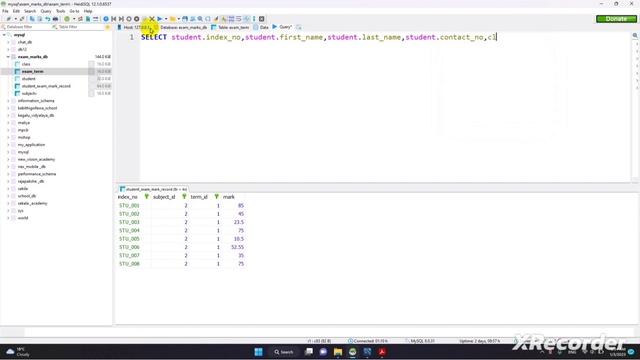Collapse the exam_marks_db tree node
The image size is (640, 360).
(8, 57)
